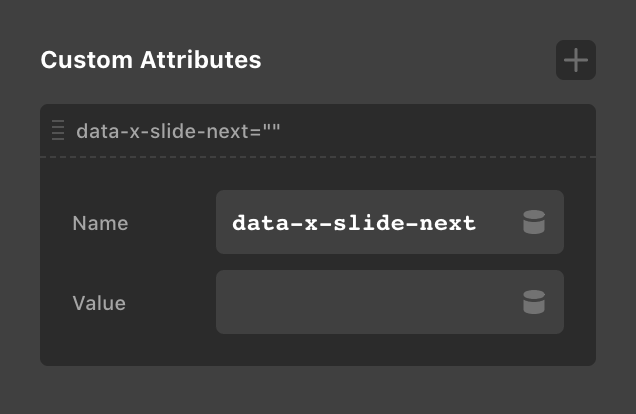Open dynamic data picker in Name field

(534, 223)
